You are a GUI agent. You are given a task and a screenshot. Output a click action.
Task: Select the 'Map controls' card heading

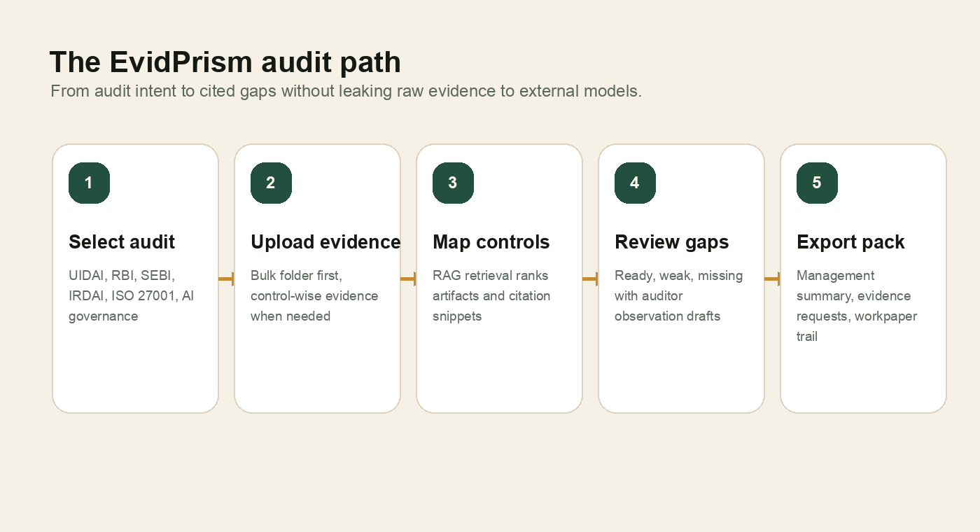point(491,242)
